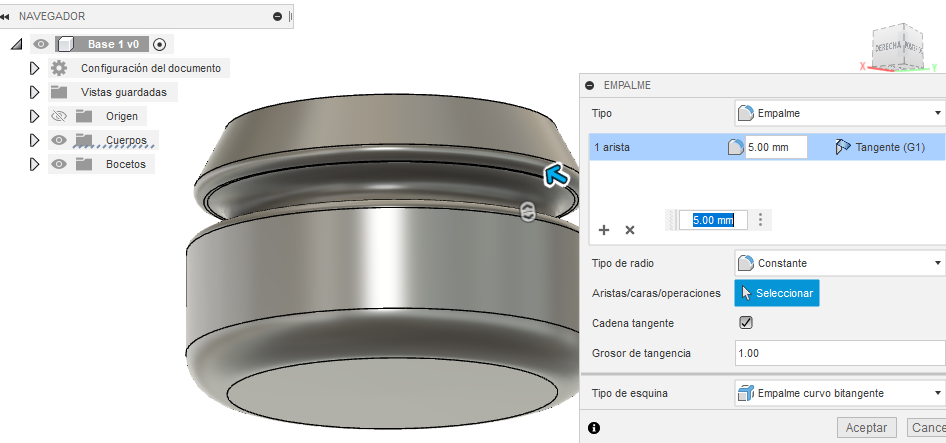946x443 pixels.
Task: Click the Vistas guardadas folder icon
Action: pyautogui.click(x=59, y=92)
